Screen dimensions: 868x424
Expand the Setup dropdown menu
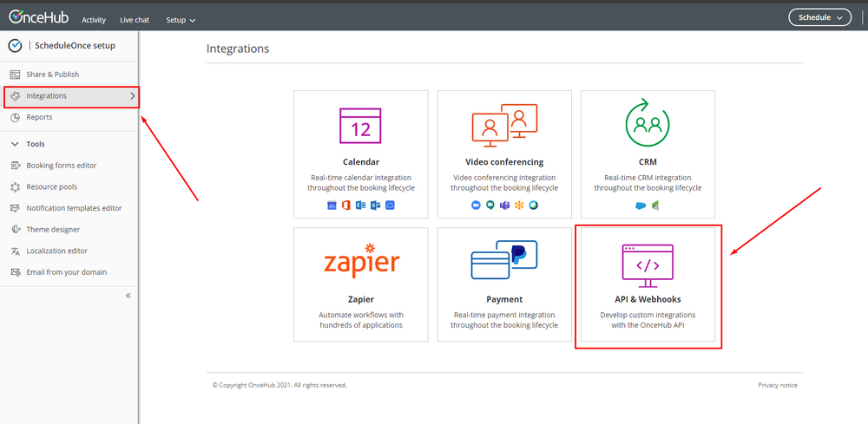(x=181, y=20)
